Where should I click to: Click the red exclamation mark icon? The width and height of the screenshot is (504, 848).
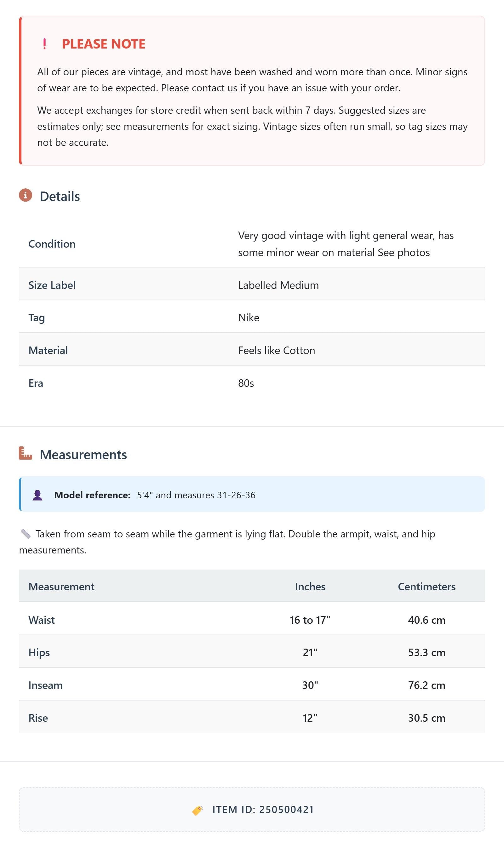(x=44, y=44)
